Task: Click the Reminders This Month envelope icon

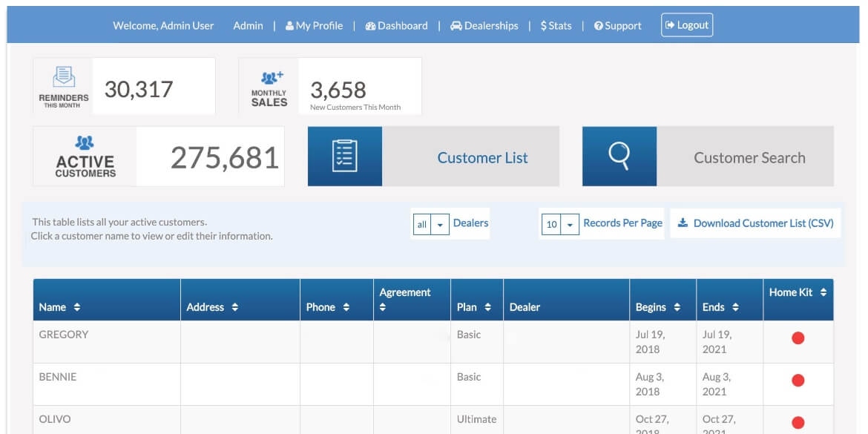Action: pyautogui.click(x=64, y=78)
